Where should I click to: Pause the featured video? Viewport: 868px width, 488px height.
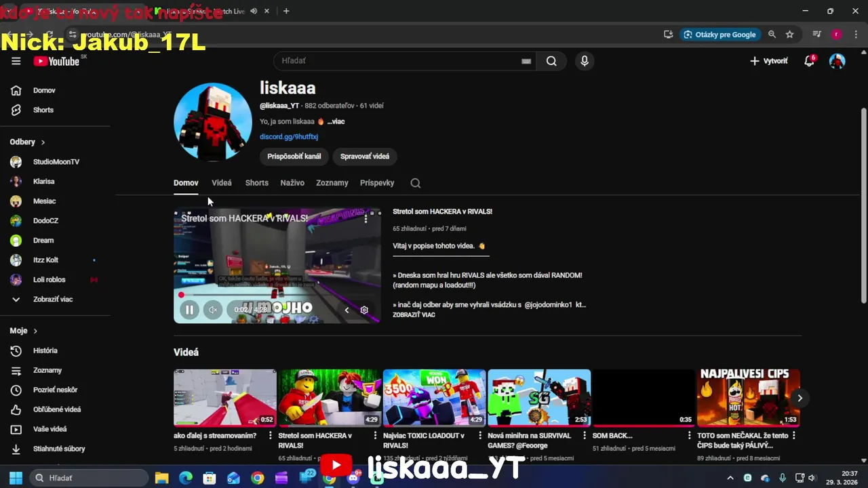189,310
